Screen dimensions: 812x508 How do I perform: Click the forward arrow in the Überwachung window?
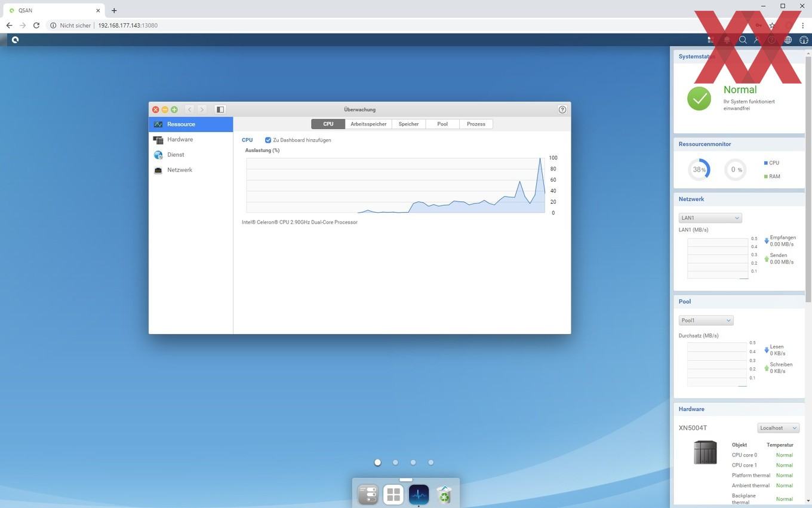point(202,109)
